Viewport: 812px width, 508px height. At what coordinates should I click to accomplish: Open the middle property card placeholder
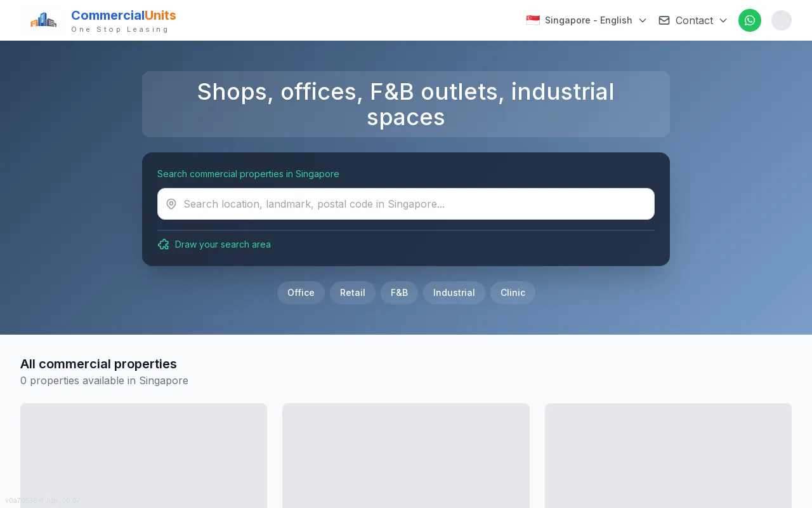coord(406,455)
